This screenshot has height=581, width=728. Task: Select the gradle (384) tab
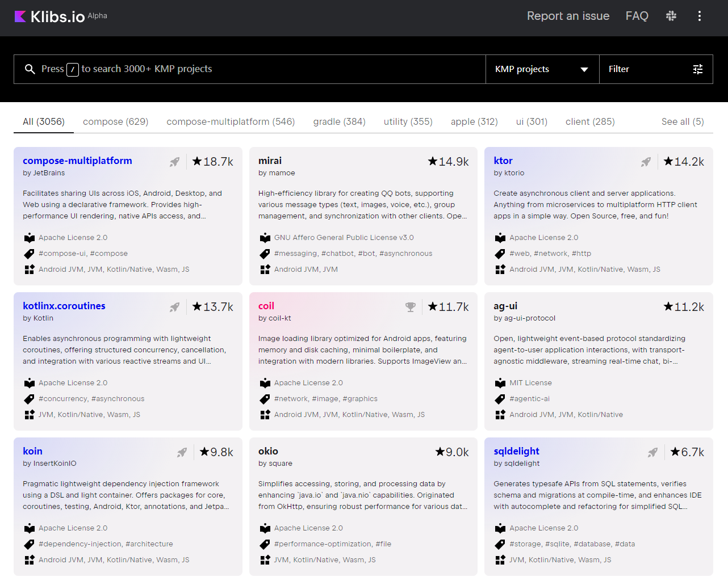(x=339, y=121)
